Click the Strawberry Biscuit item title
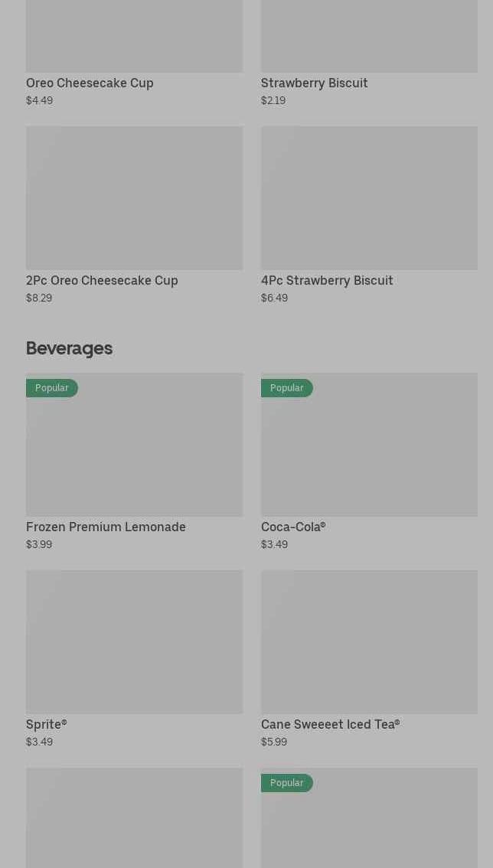Image resolution: width=493 pixels, height=868 pixels. click(x=314, y=83)
